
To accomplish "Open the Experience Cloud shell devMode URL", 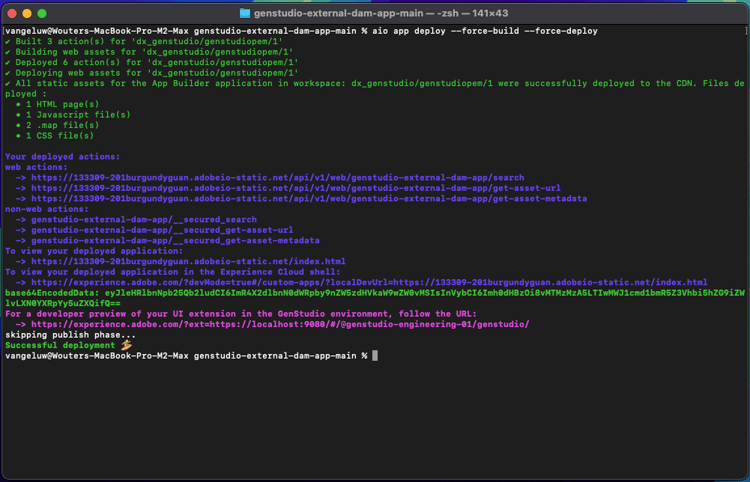I will 369,283.
